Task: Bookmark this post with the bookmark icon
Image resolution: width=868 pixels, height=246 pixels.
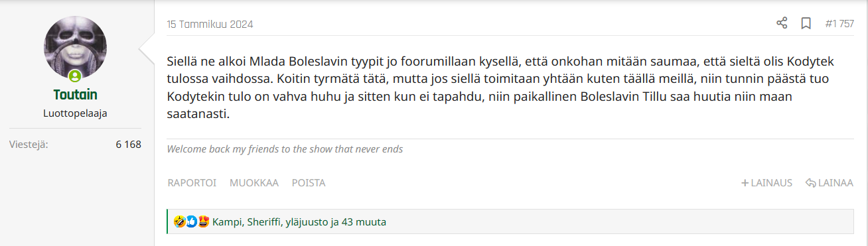Action: coord(806,24)
